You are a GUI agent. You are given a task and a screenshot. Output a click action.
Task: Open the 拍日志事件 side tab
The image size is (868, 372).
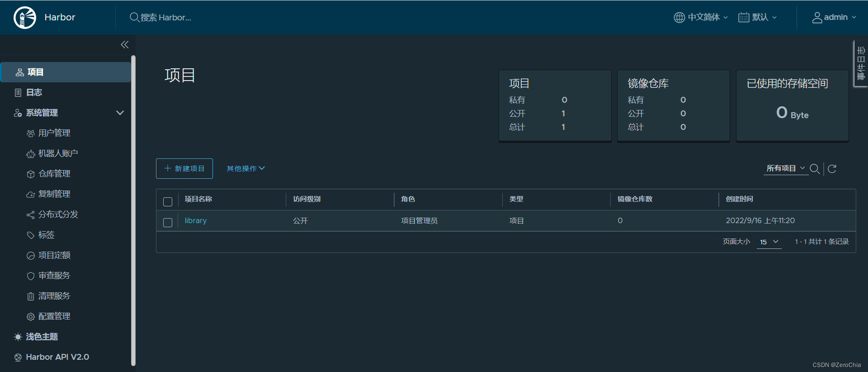click(x=861, y=63)
